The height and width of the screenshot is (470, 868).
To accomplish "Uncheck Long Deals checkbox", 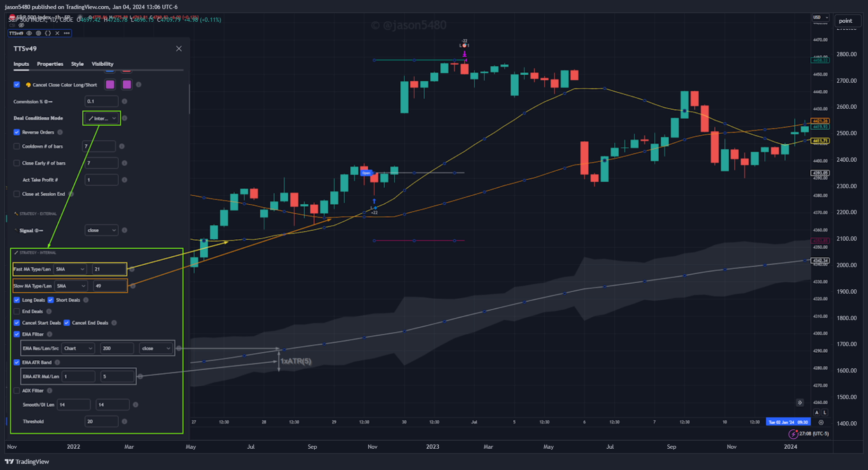I will coord(17,300).
